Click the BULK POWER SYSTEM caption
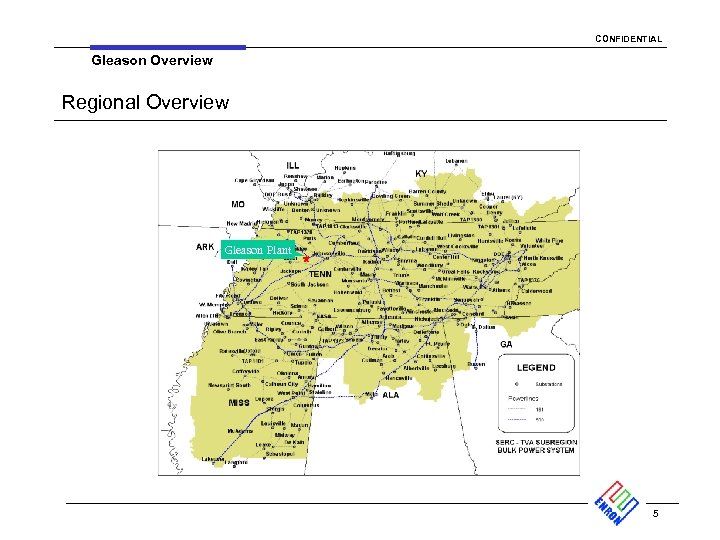 [x=536, y=450]
